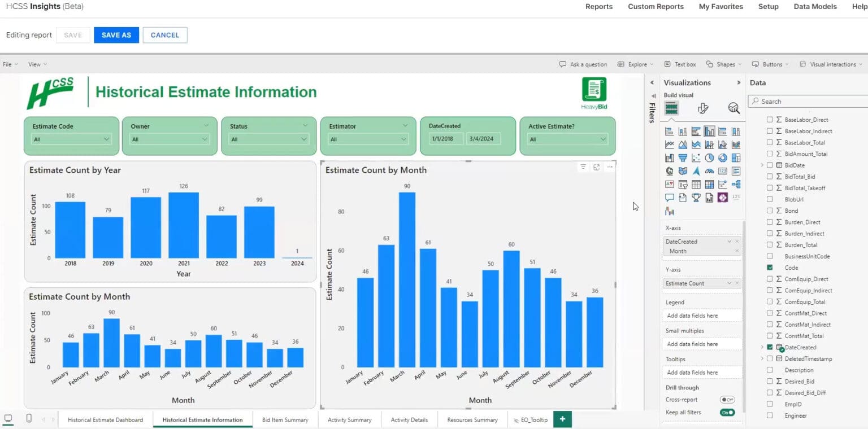Select the line chart visualization icon

(669, 144)
